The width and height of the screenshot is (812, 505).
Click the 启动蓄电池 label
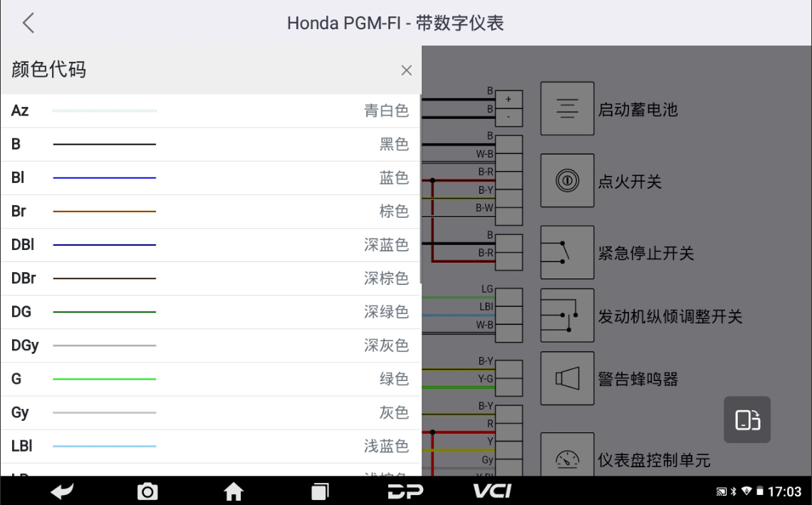637,109
